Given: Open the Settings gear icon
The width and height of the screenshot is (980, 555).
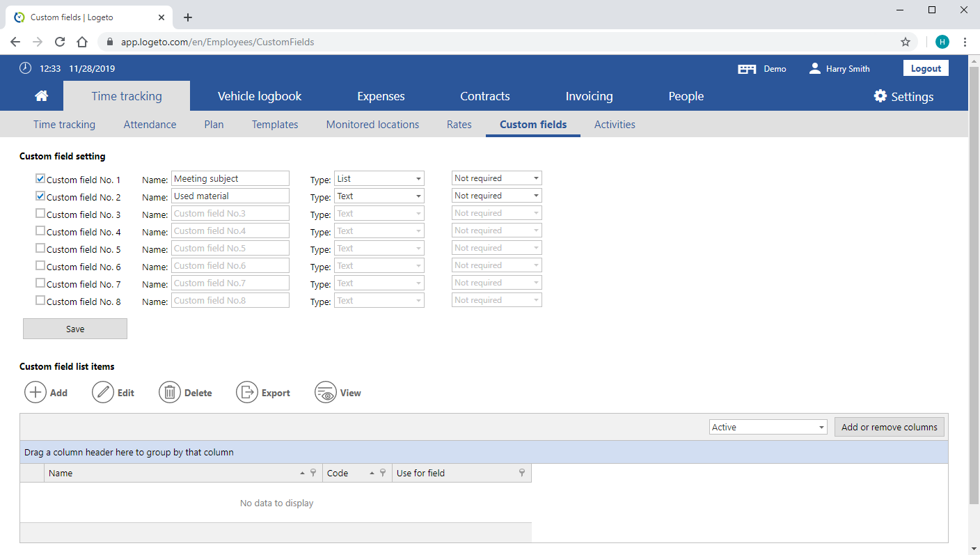Looking at the screenshot, I should [x=880, y=96].
